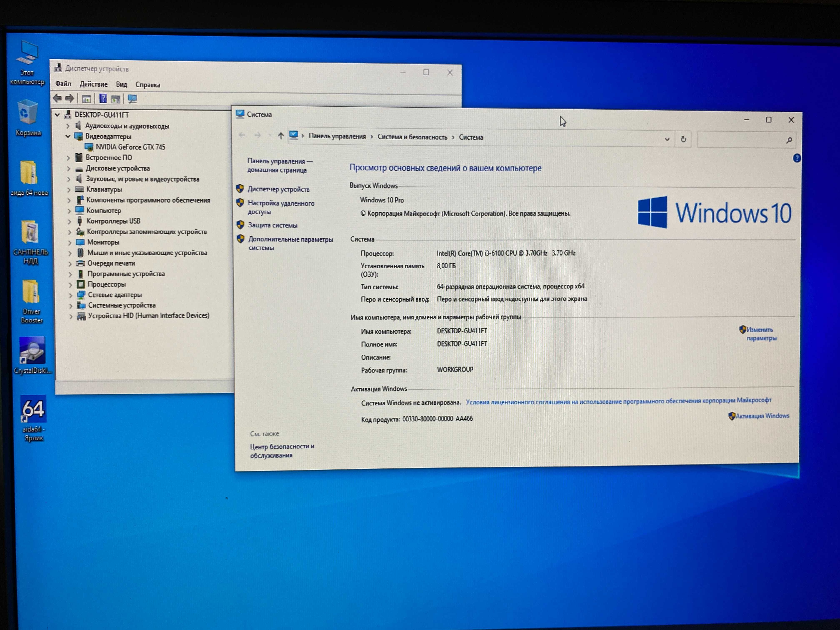Open Диспетчер устройств link in sidebar
840x630 pixels.
278,189
